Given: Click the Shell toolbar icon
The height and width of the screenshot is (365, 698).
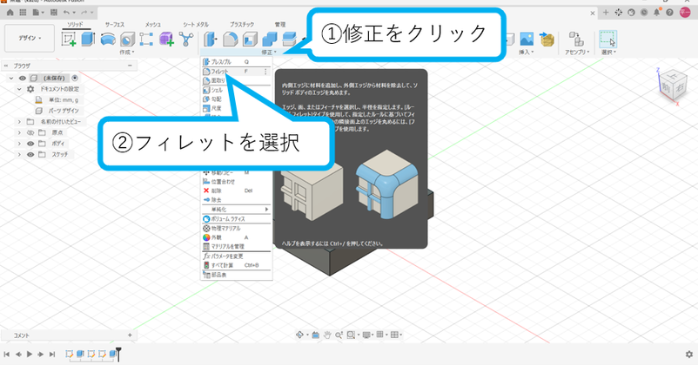Looking at the screenshot, I should [x=250, y=39].
